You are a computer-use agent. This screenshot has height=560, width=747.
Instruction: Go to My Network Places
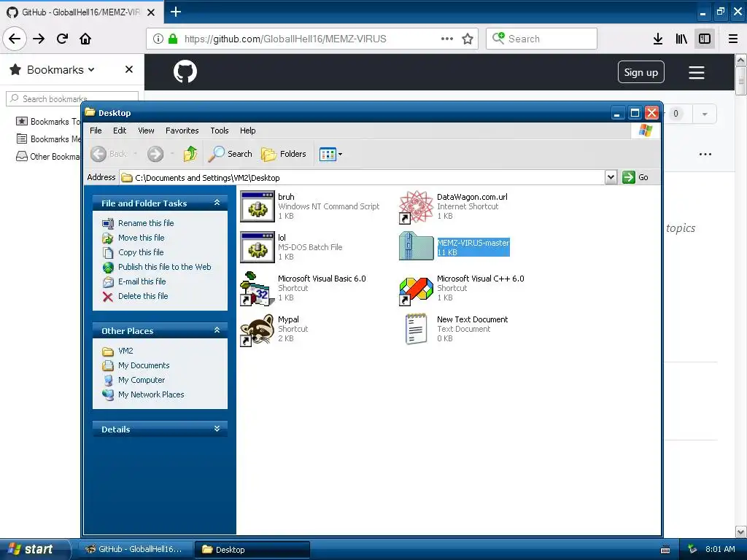click(x=151, y=394)
